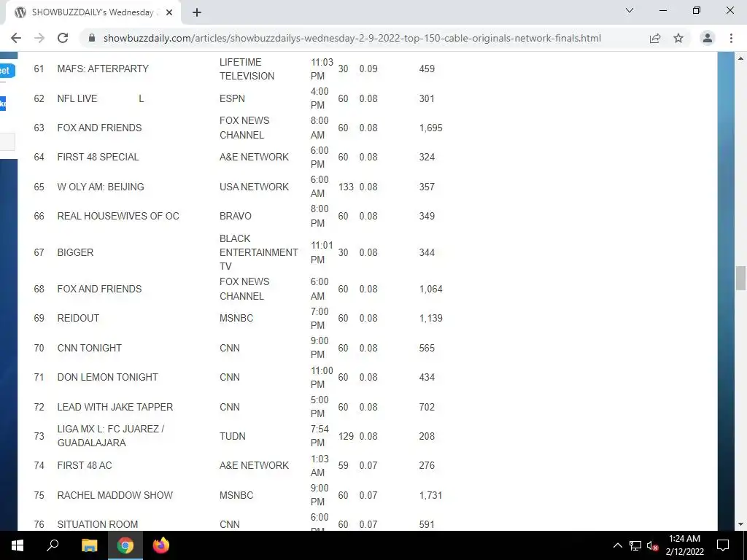
Task: Click viewers value 1,139
Action: [x=430, y=318]
